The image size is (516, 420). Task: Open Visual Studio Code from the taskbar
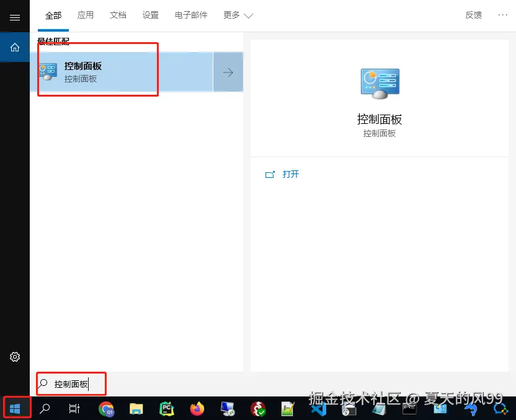click(319, 409)
